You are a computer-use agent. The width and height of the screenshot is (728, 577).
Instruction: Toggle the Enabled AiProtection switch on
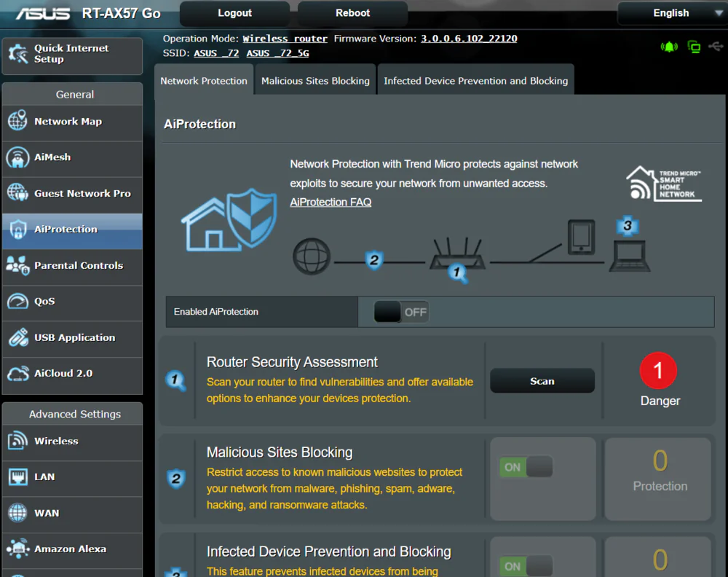401,312
